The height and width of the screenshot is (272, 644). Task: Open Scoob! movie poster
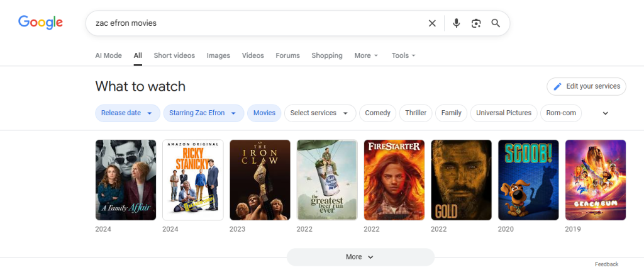click(528, 180)
